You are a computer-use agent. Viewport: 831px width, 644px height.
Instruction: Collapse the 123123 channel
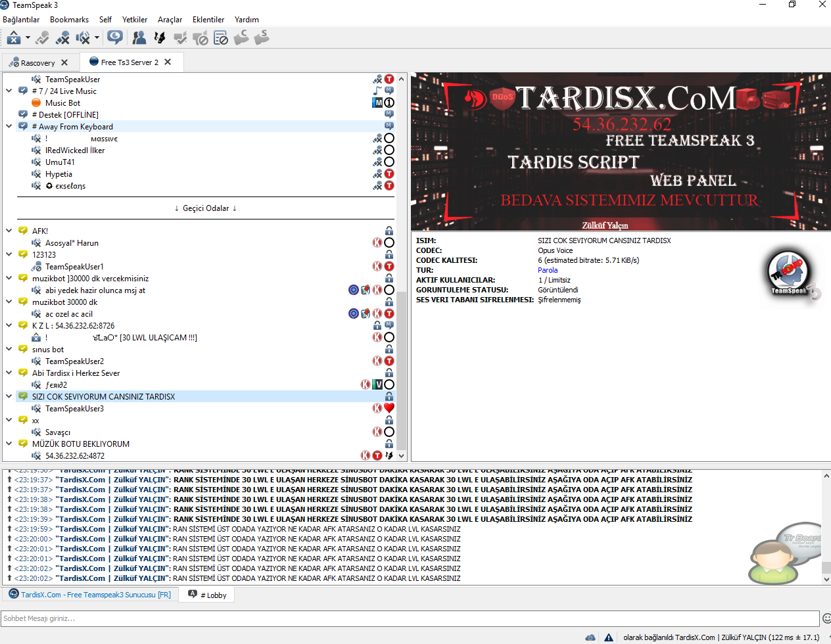click(9, 254)
